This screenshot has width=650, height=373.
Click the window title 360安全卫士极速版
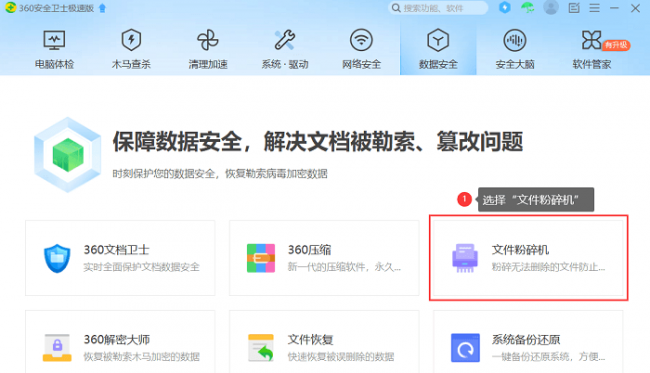[x=56, y=8]
